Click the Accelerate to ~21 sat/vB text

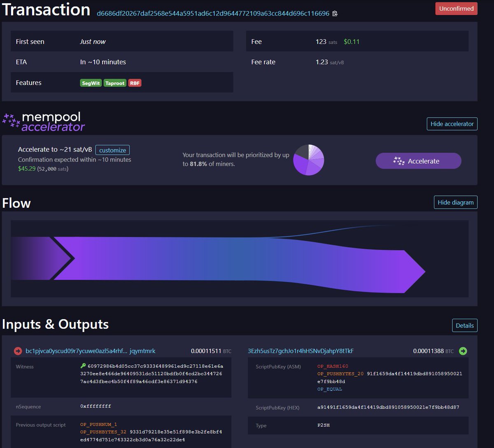click(55, 150)
